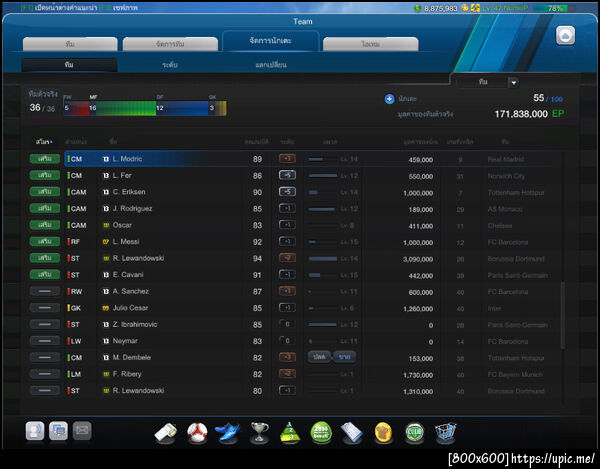Toggle the dash button for Neymar
600x469 pixels.
tap(45, 341)
